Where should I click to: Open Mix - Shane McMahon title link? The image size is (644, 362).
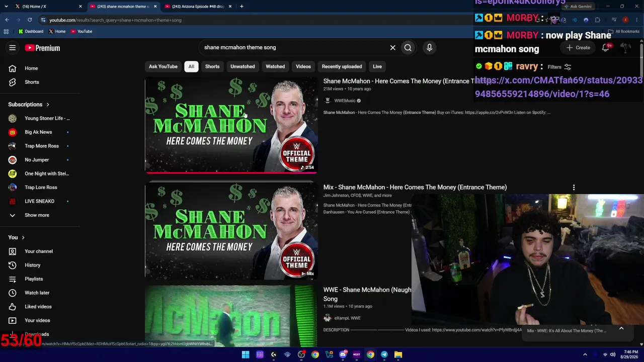click(415, 187)
